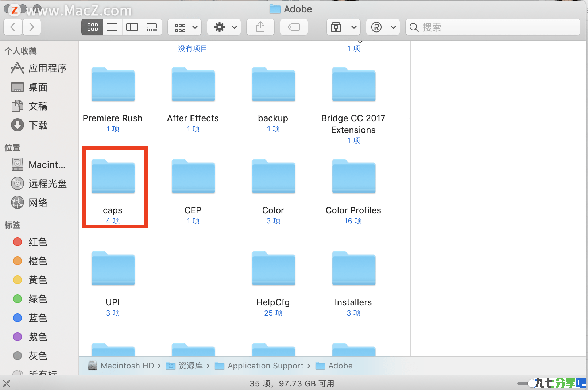
Task: Go back with the left arrow button
Action: coord(13,27)
